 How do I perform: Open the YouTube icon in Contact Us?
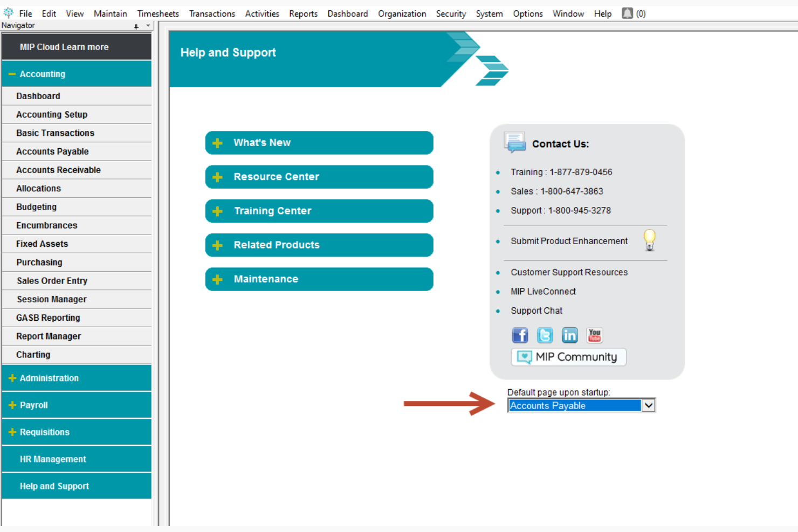[x=594, y=335]
